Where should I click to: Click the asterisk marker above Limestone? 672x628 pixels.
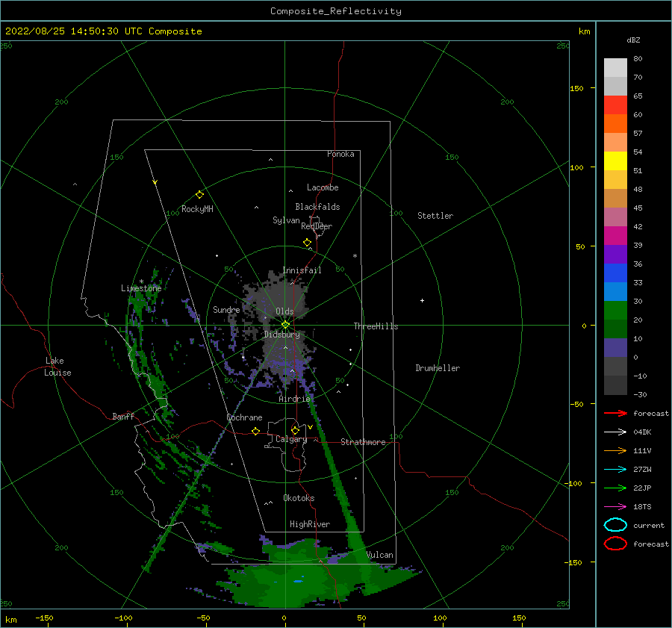coord(141,282)
